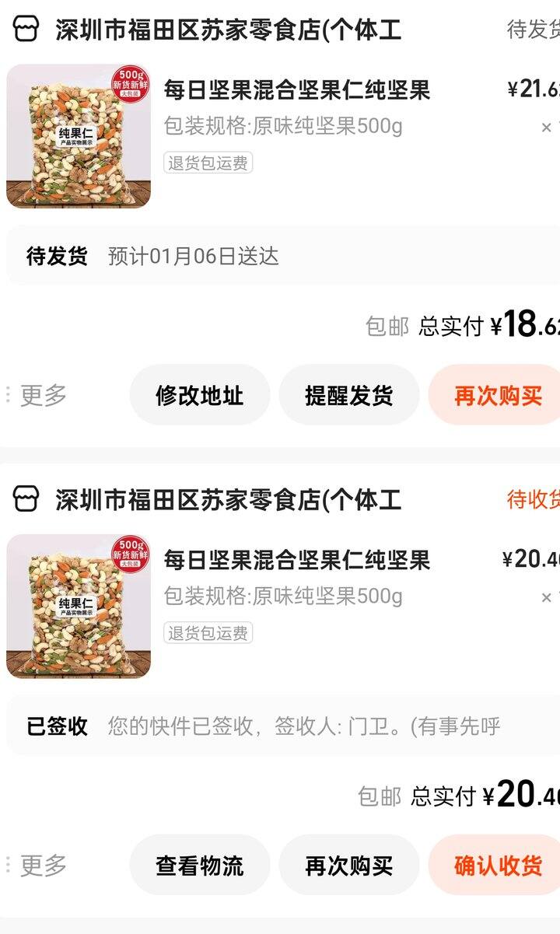560x934 pixels.
Task: Open the 预计01月06日送达 delivery status bar
Action: 283,256
